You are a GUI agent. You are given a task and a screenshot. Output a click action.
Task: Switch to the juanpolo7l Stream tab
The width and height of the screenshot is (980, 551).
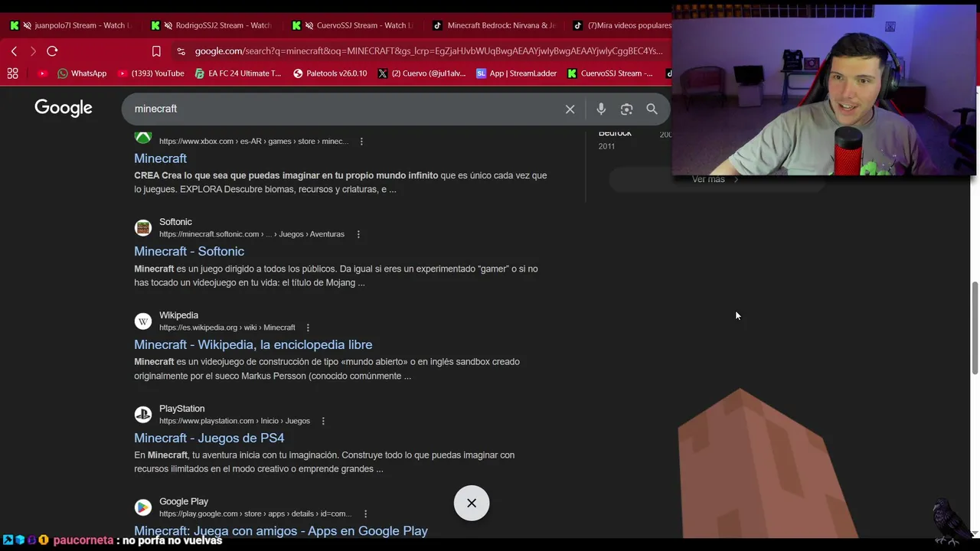[x=70, y=25]
